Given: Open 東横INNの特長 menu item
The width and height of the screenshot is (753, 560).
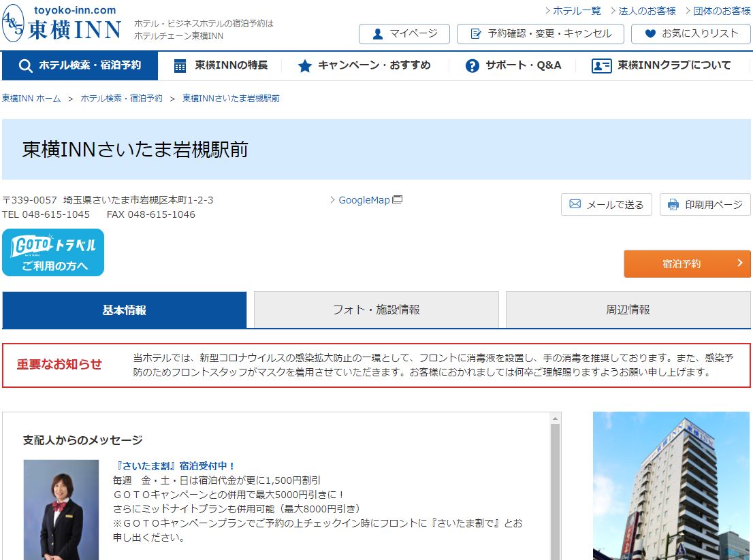Looking at the screenshot, I should tap(221, 66).
